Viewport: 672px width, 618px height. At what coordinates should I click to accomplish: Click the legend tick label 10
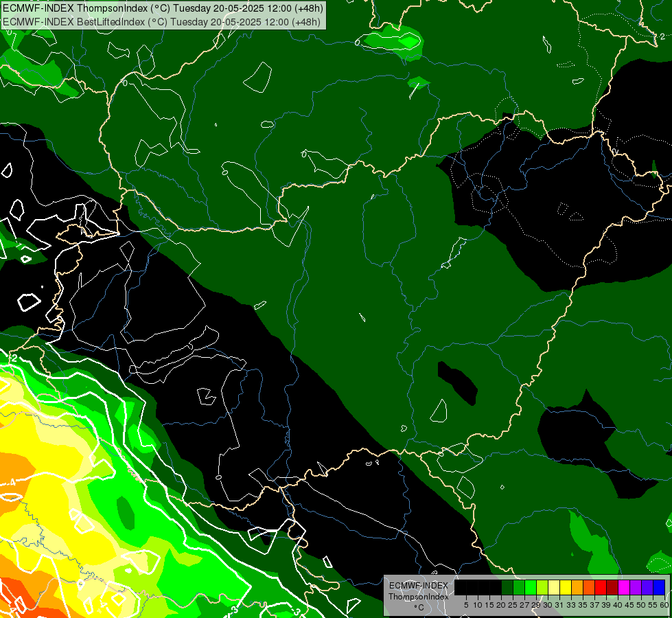(x=478, y=605)
